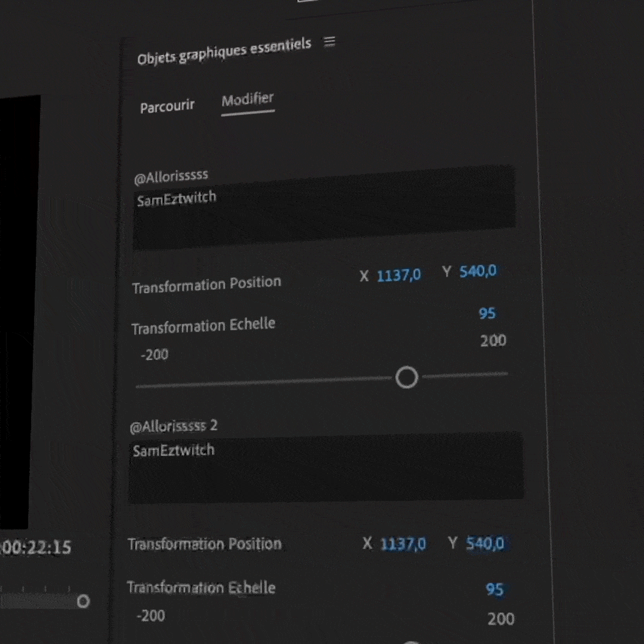Click the first Position X value 1137,0
644x644 pixels.
398,275
